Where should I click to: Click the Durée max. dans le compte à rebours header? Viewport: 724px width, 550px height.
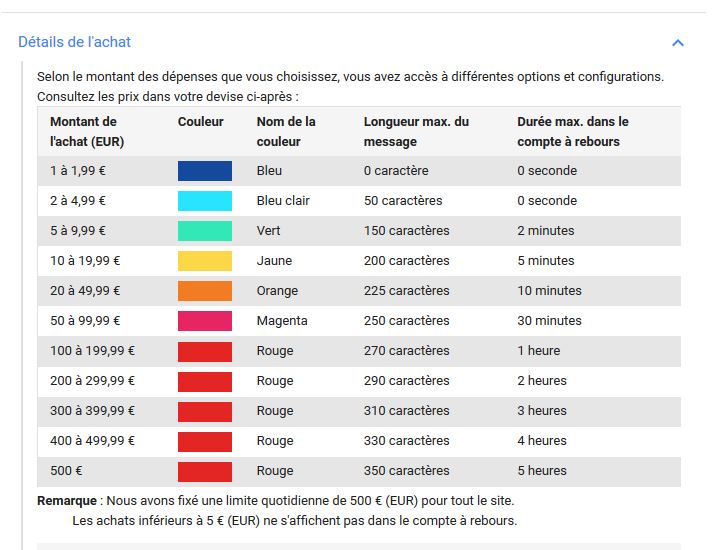tap(573, 132)
